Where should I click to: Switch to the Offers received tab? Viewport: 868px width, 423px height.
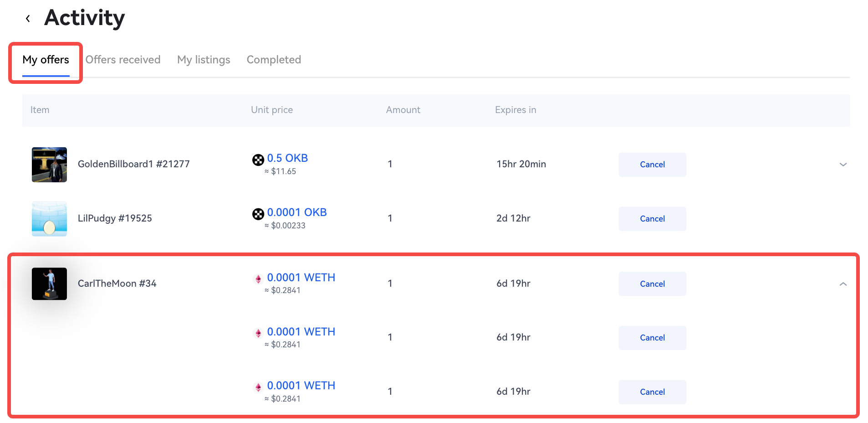coord(123,60)
